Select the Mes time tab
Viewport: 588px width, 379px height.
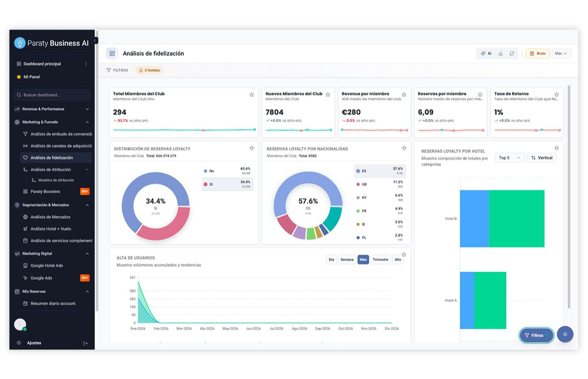(x=363, y=260)
